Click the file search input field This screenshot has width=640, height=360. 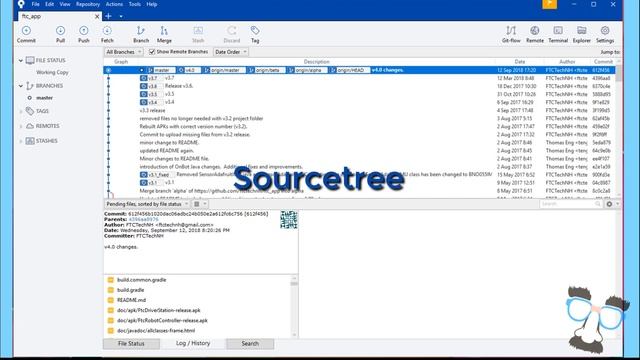tap(570, 204)
